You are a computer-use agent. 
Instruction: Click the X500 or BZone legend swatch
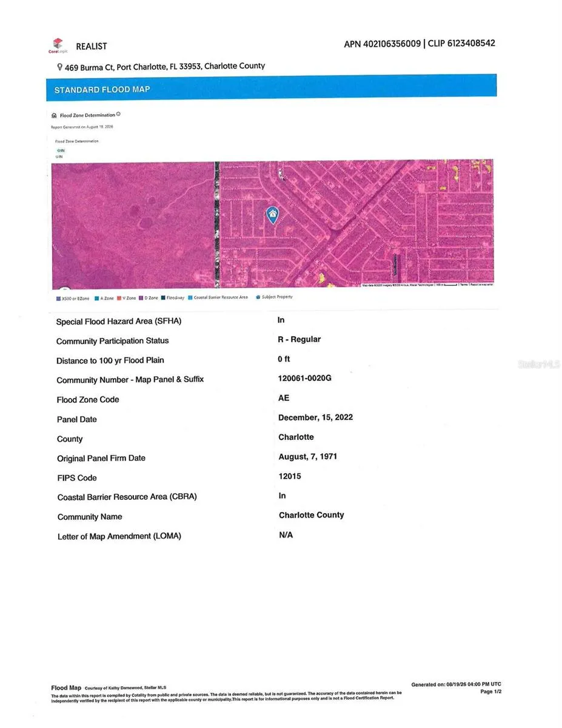[58, 298]
